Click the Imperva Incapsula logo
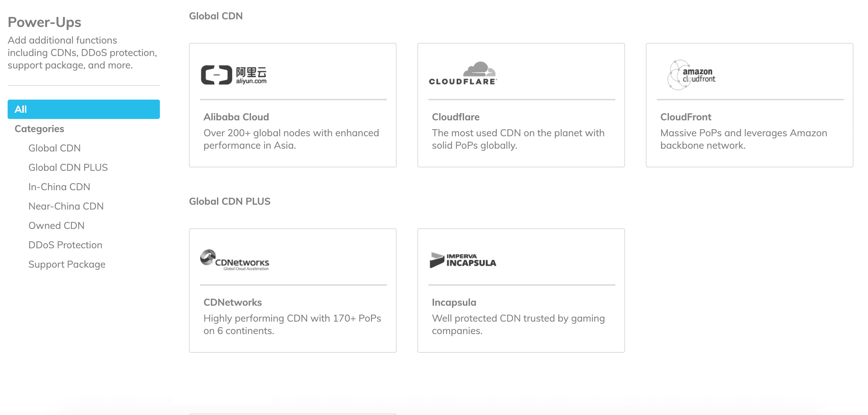 [x=463, y=260]
